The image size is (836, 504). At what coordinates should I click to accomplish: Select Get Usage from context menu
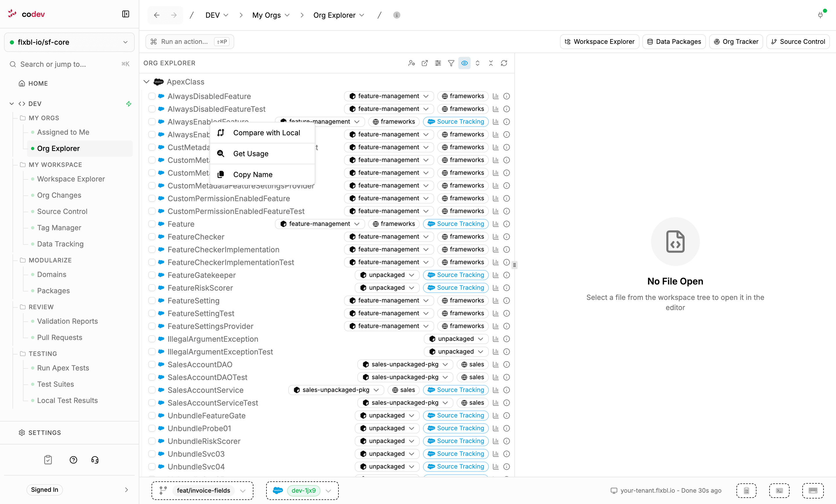tap(262, 153)
